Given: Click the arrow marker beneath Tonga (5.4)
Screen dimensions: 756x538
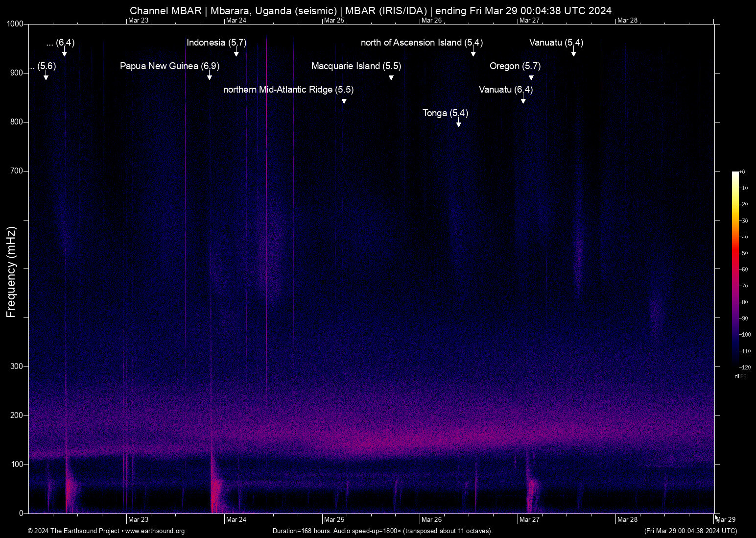Looking at the screenshot, I should (x=459, y=122).
